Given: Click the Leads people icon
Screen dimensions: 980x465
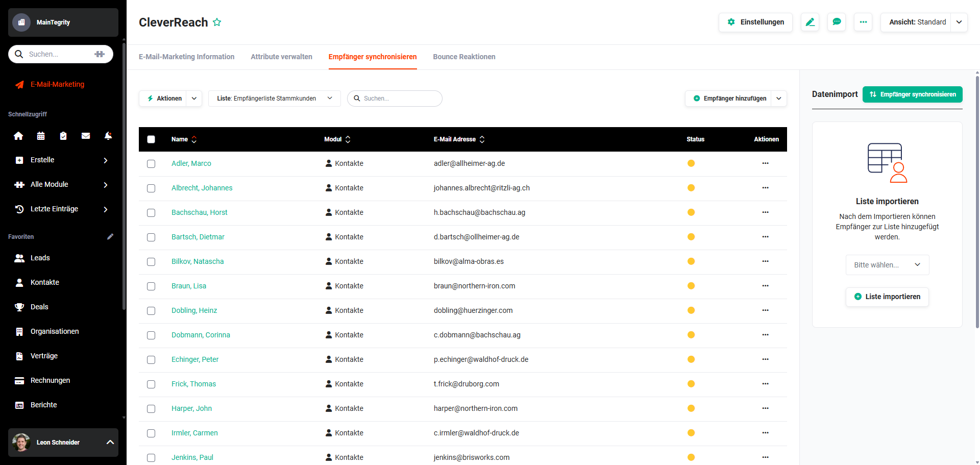Looking at the screenshot, I should [19, 258].
